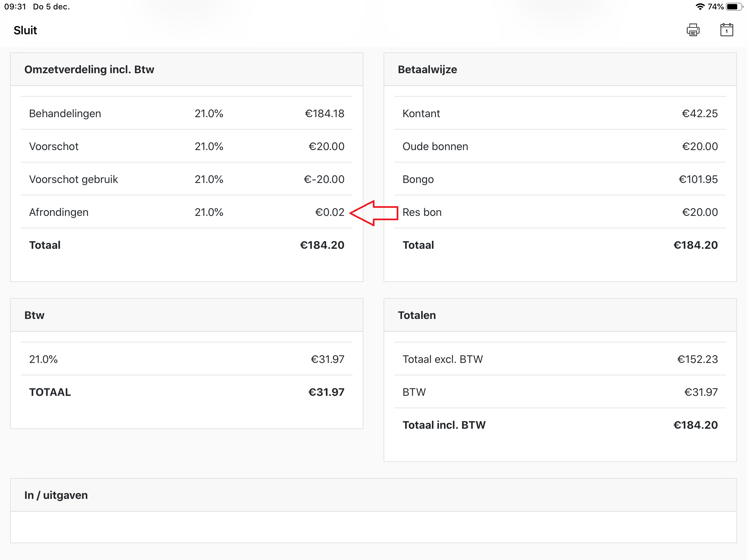
Task: Tap the red arrow annotation
Action: pos(374,213)
